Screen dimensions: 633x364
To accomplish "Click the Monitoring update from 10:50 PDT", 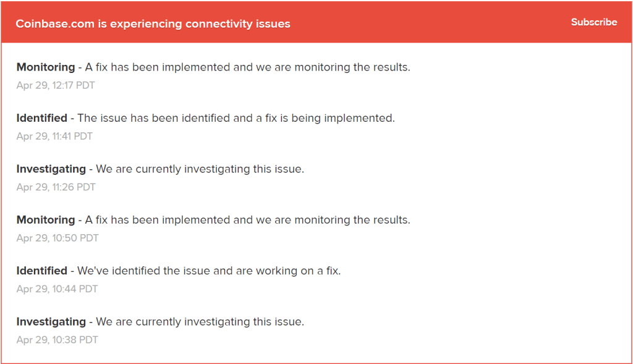I will [212, 219].
